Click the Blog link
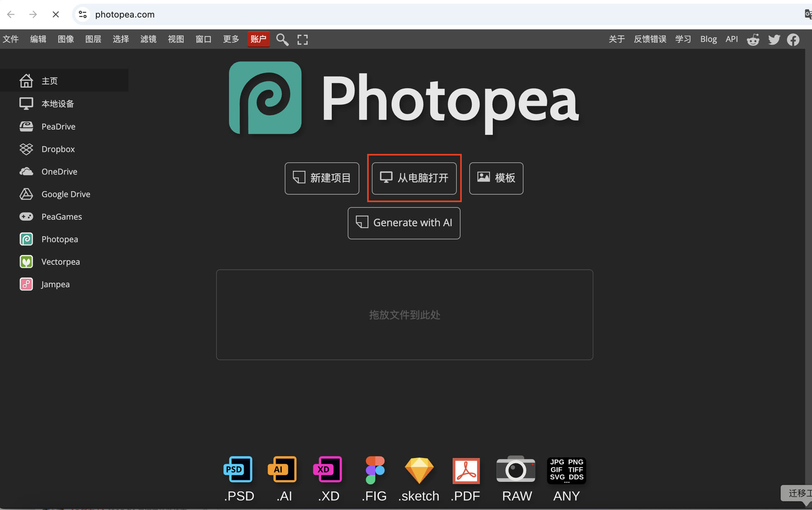812x510 pixels. (x=708, y=39)
